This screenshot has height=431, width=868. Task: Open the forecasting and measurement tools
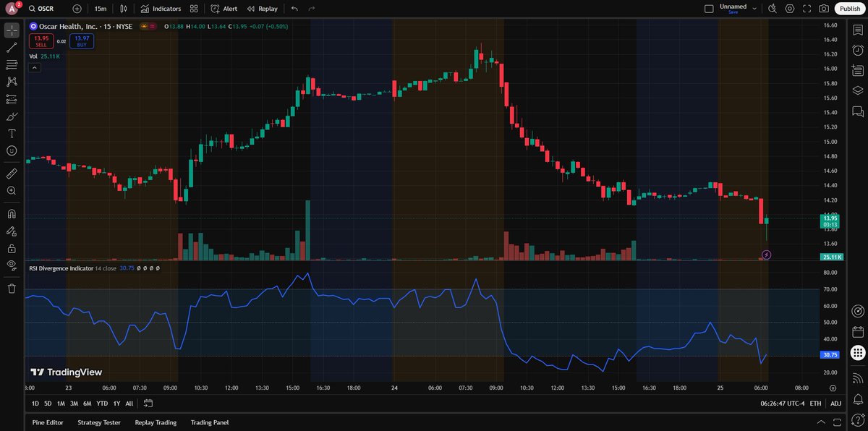[12, 99]
